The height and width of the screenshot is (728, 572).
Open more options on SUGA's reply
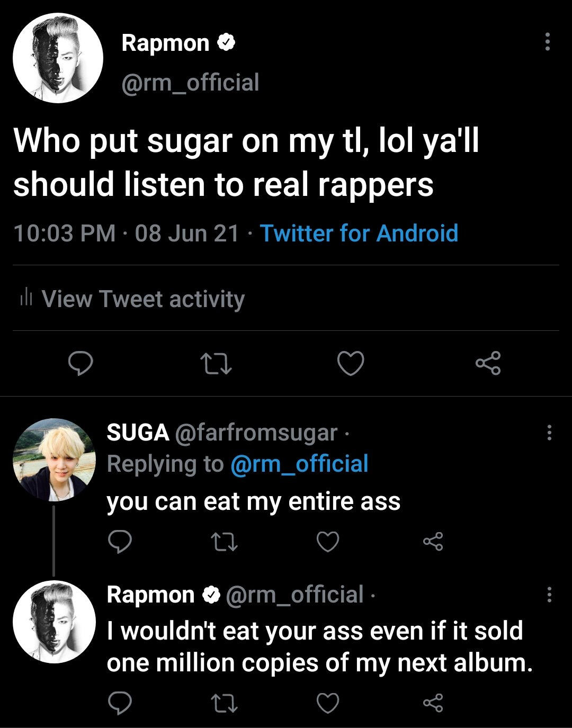549,433
